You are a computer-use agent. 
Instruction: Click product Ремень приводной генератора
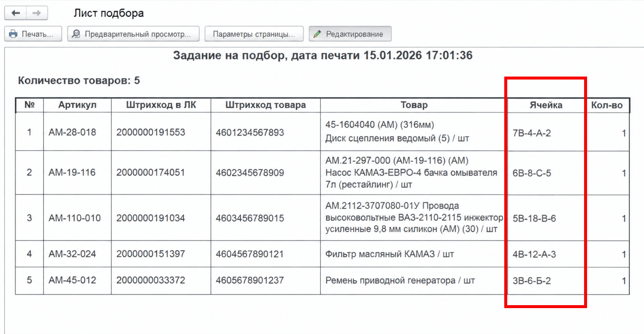[414, 280]
